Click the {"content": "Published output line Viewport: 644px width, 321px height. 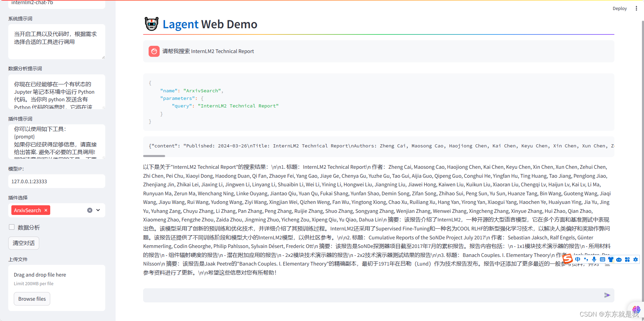point(378,146)
